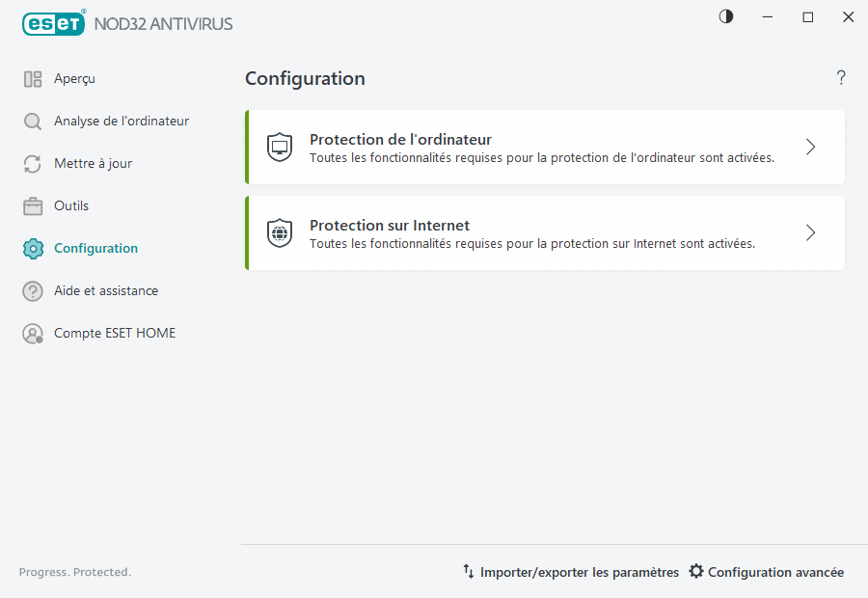Screen dimensions: 868x598
Task: Expand Protection de l'ordinateur settings
Action: click(810, 147)
